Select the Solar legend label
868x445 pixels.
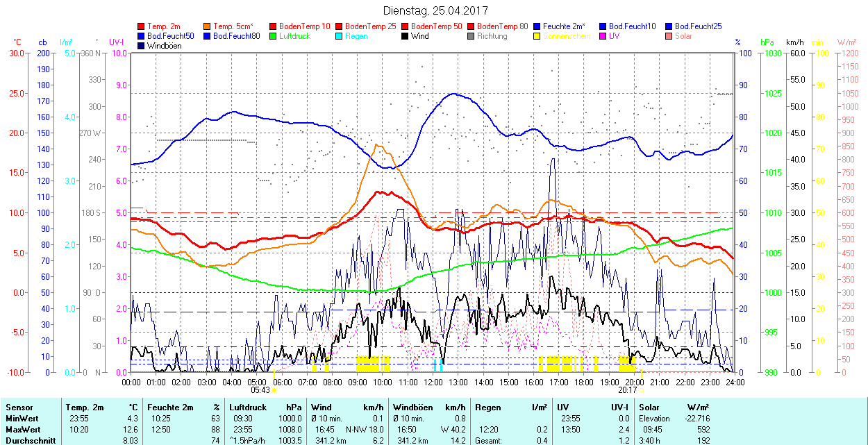[x=683, y=36]
